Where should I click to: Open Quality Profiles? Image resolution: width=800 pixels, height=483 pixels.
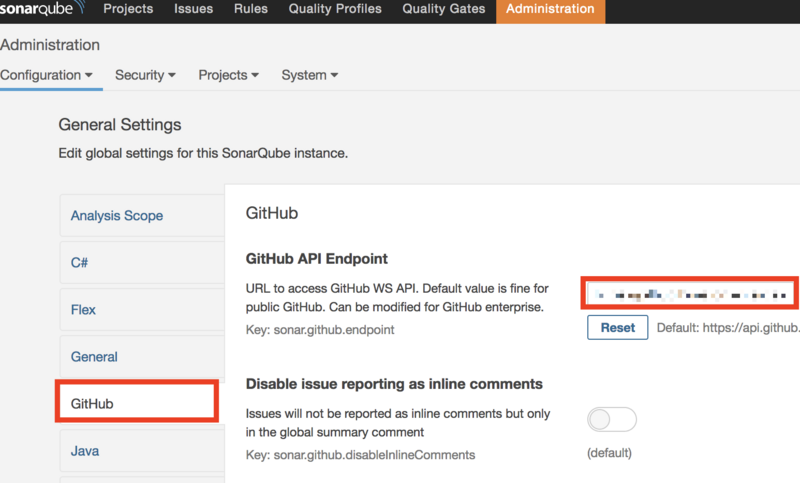(x=335, y=9)
